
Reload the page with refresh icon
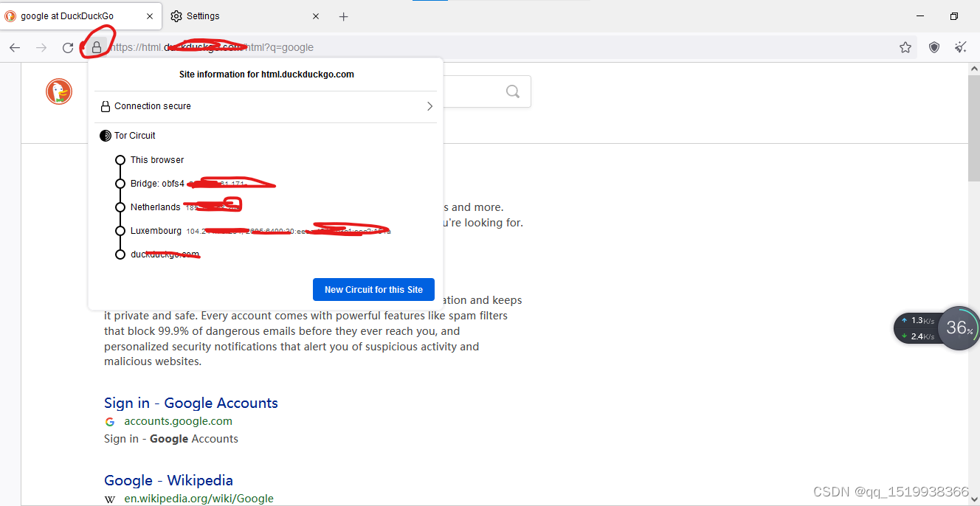pyautogui.click(x=68, y=47)
